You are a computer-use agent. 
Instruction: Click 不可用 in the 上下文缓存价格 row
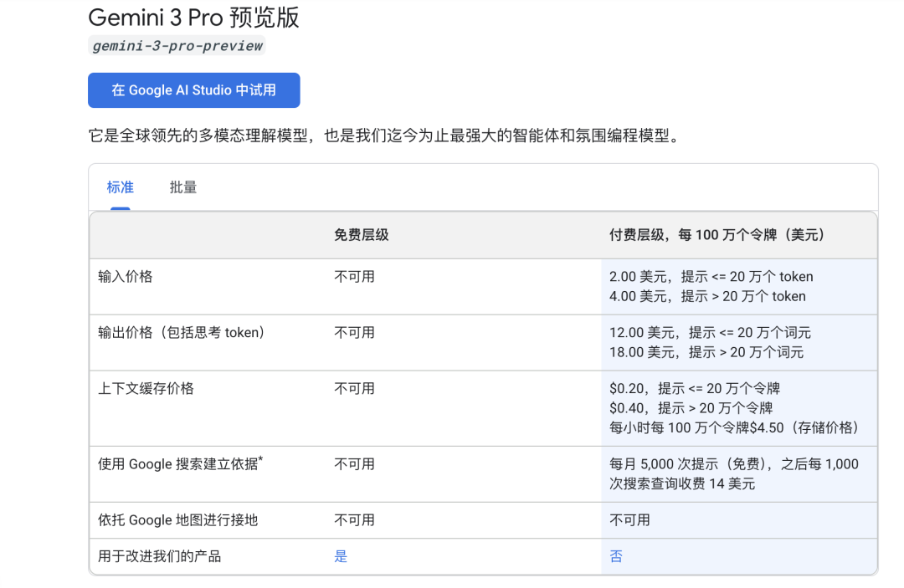355,388
